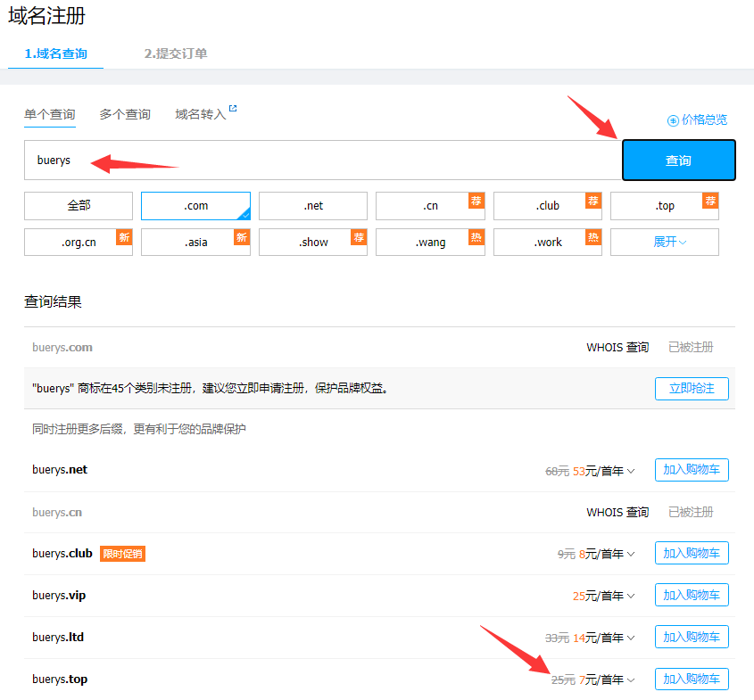Click the buerys.ltd result name
Screen dimensions: 754x700
[x=58, y=637]
